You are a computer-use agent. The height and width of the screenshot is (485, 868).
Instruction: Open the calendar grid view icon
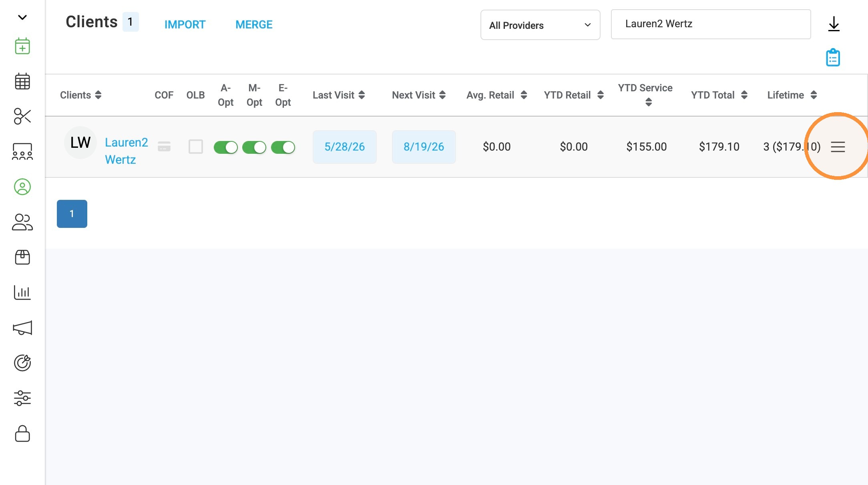click(x=22, y=81)
